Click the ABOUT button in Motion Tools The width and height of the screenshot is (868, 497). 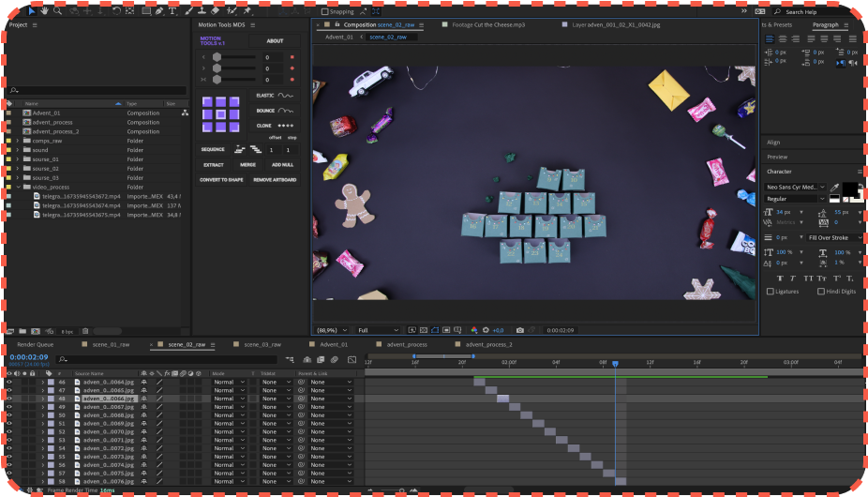point(275,41)
